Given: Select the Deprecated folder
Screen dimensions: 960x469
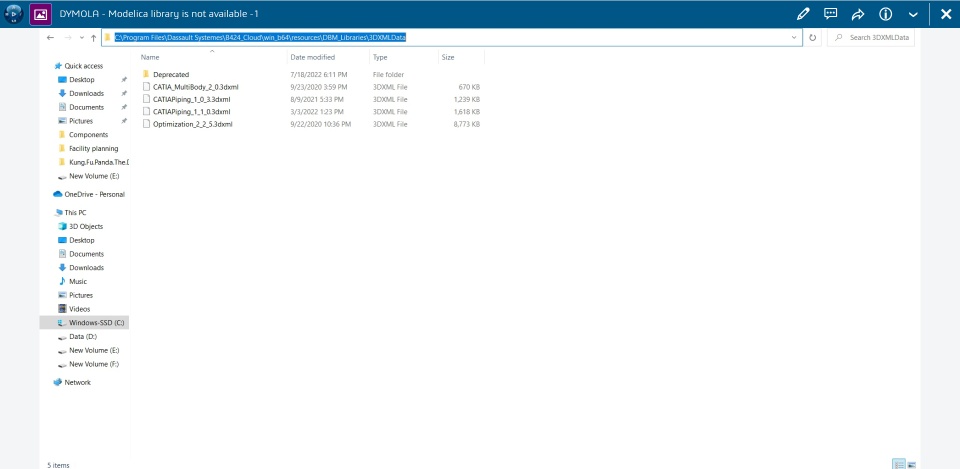Looking at the screenshot, I should [x=171, y=75].
